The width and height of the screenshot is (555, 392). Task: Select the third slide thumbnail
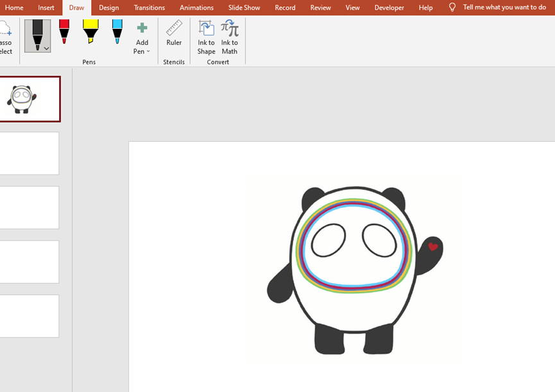pos(29,208)
